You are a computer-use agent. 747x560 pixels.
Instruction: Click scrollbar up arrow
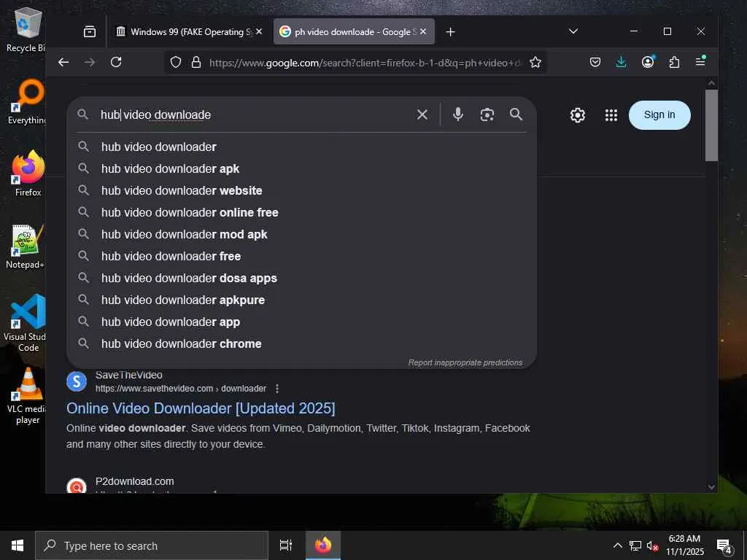click(x=711, y=83)
